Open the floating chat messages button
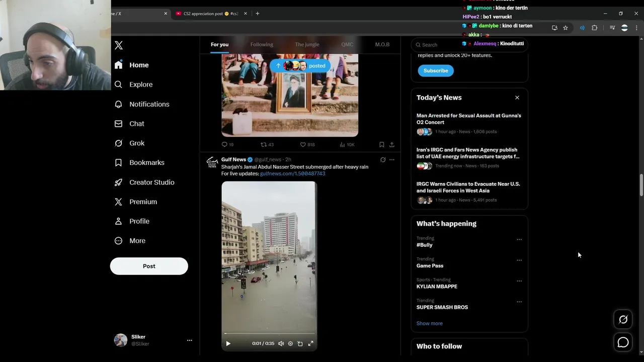 pos(623,342)
